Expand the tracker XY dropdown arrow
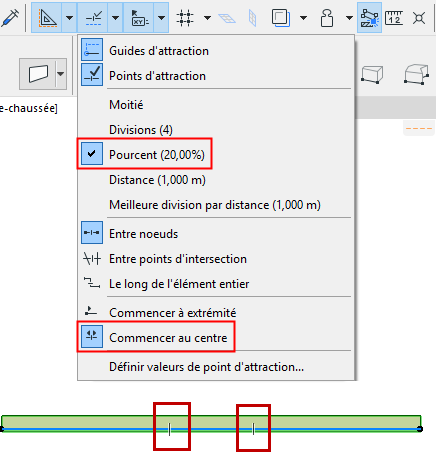The image size is (436, 468). click(x=161, y=18)
